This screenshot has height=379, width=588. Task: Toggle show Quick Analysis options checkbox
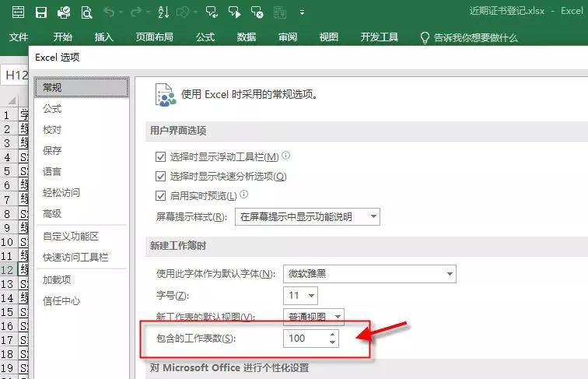tap(161, 177)
